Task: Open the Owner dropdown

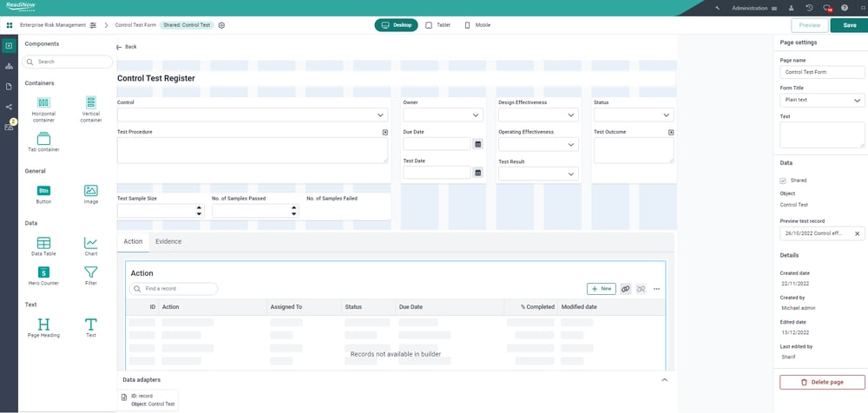Action: (x=443, y=115)
